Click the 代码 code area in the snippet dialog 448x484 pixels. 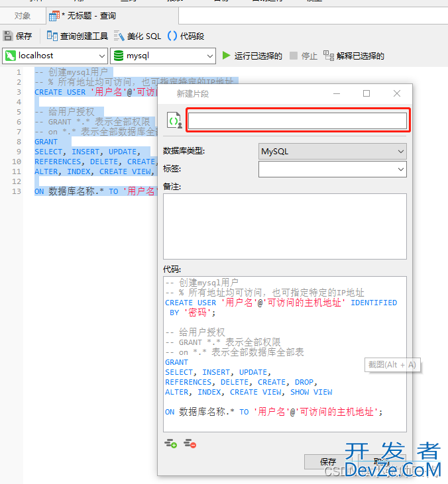(285, 354)
